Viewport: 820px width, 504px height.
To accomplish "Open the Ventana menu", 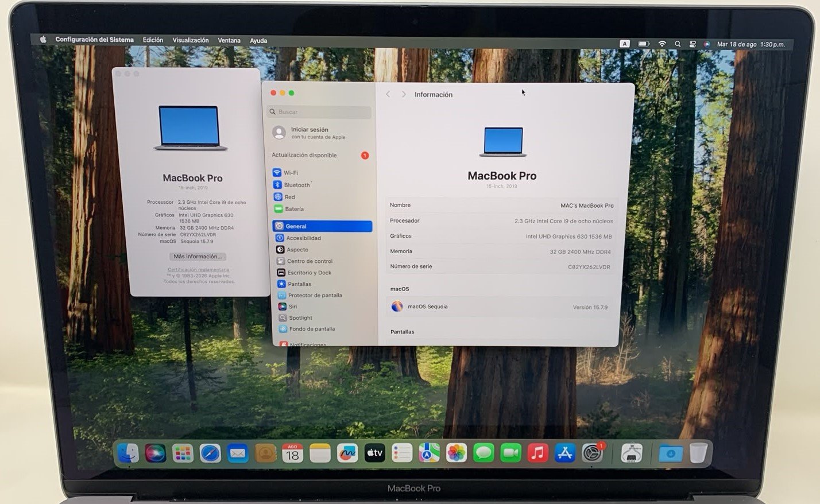I will pyautogui.click(x=229, y=41).
